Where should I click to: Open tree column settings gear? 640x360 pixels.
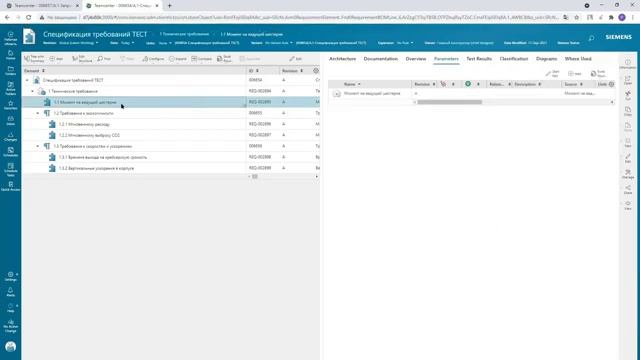[x=316, y=71]
